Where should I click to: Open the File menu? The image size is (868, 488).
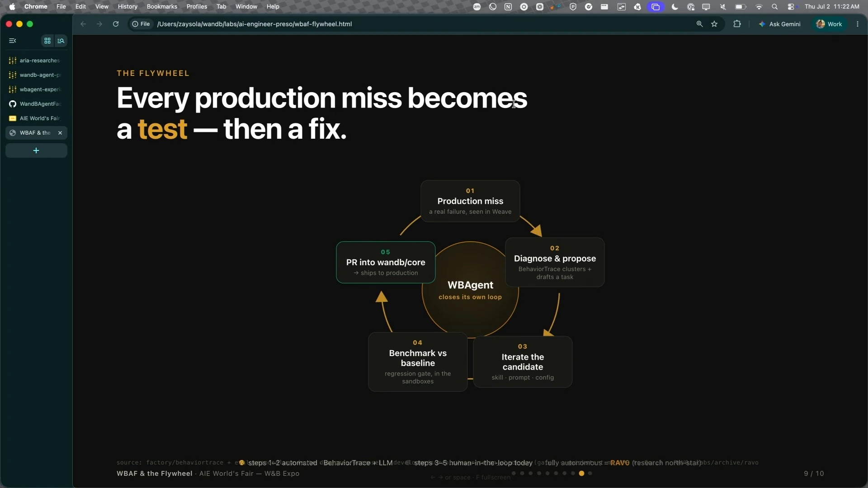[x=61, y=6]
